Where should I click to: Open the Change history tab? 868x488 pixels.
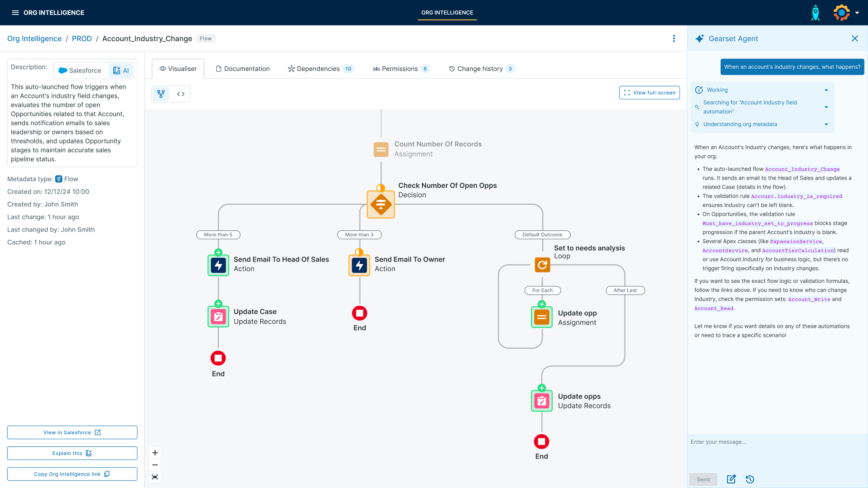[x=480, y=69]
